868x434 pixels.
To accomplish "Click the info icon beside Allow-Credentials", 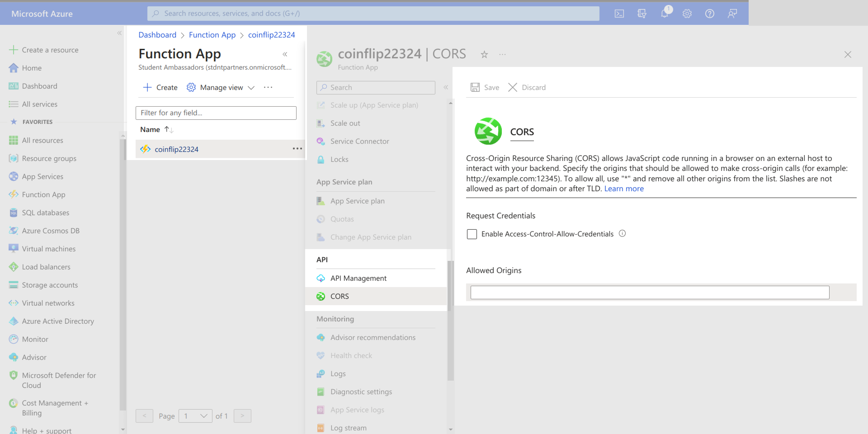I will (x=622, y=234).
